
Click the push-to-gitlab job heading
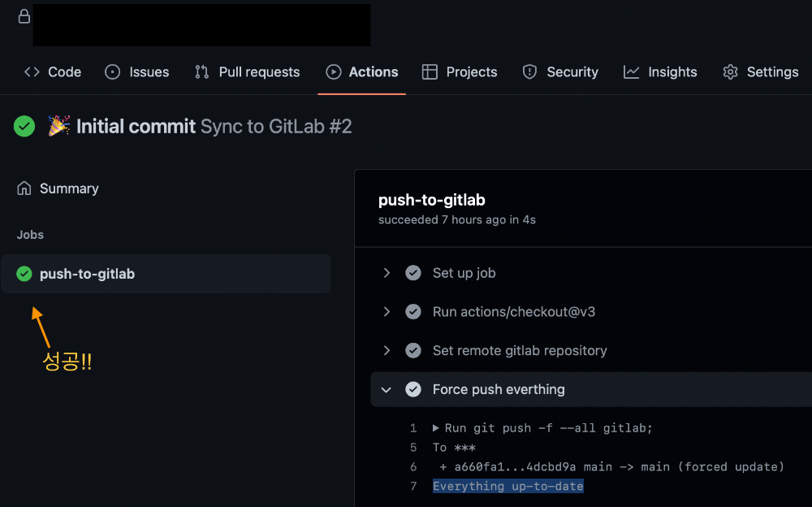click(431, 200)
